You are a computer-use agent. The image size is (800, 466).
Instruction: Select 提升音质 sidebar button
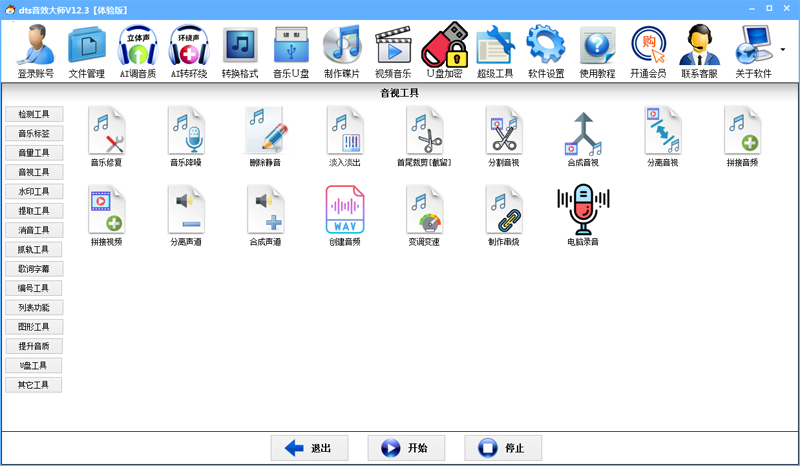[34, 346]
